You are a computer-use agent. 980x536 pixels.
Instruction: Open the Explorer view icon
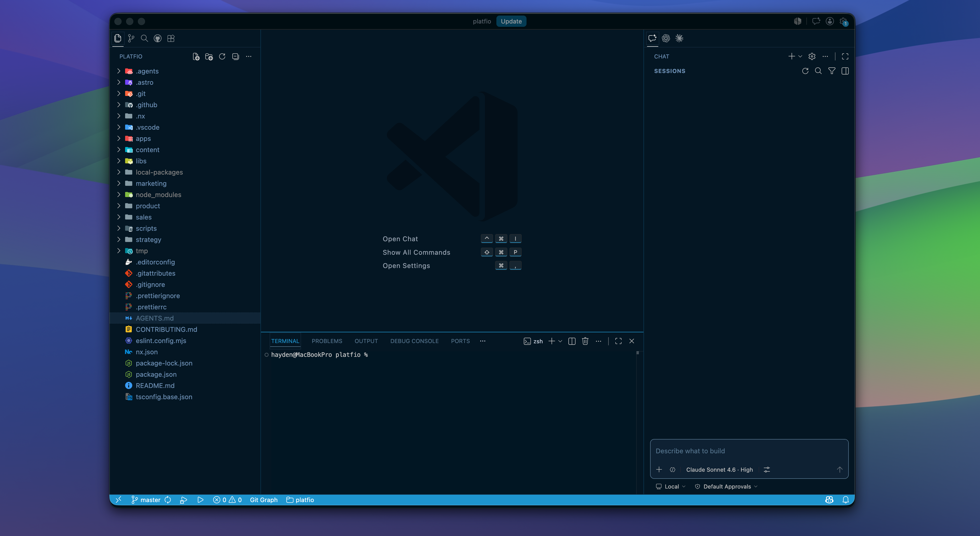pyautogui.click(x=117, y=39)
